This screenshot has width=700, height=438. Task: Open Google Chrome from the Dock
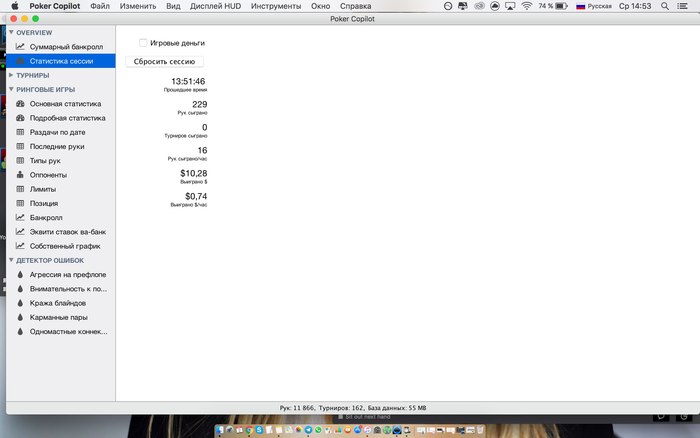[x=249, y=430]
